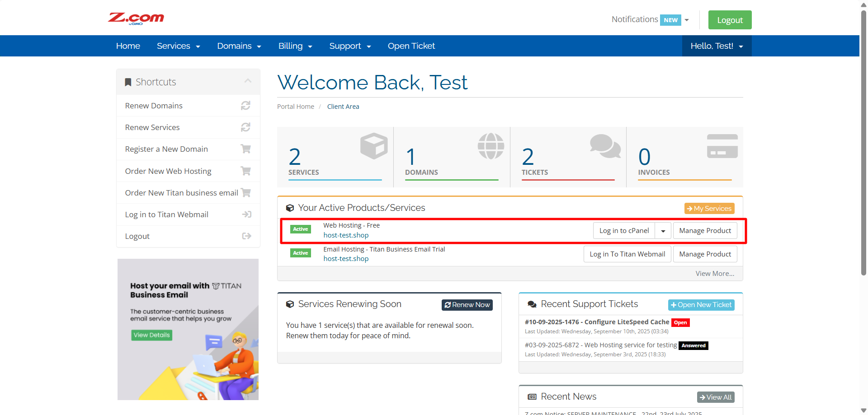Screen dimensions: 868x415
Task: Click Open New Ticket button
Action: coord(701,305)
